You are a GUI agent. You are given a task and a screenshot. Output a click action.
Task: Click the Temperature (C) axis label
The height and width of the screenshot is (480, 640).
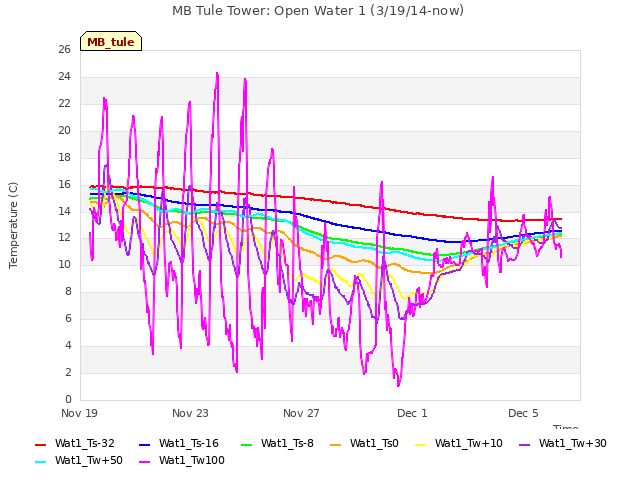pyautogui.click(x=13, y=225)
